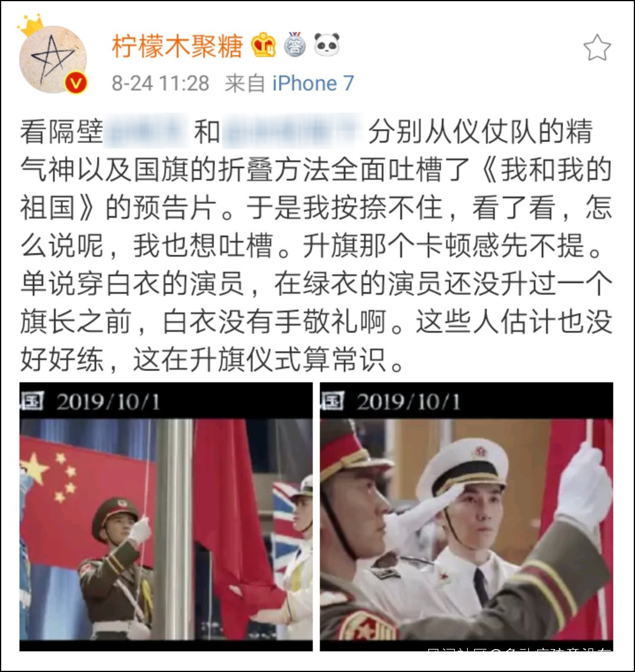This screenshot has height=672, width=635.
Task: Click the 8-24 11:28 timestamp
Action: (x=161, y=83)
